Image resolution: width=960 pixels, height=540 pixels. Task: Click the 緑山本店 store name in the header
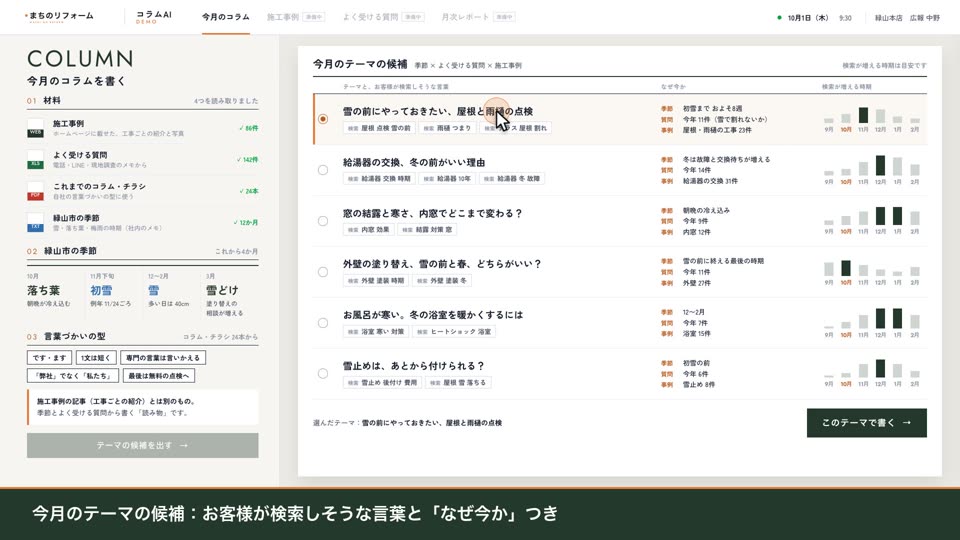coord(888,18)
